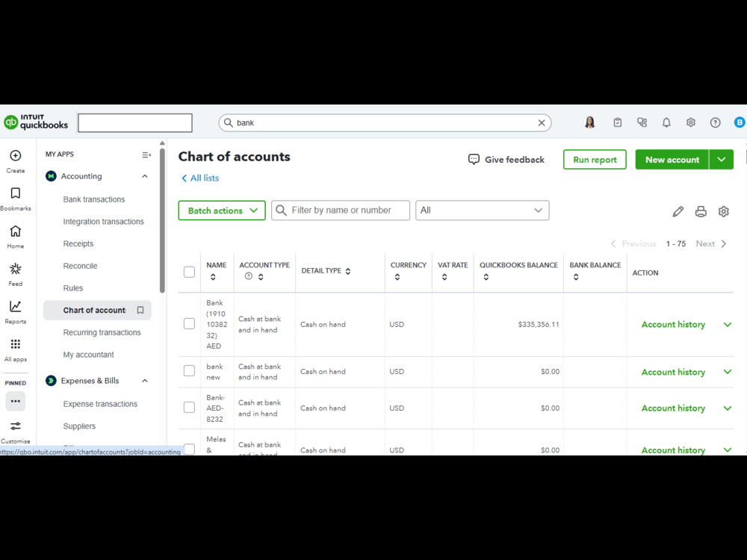The image size is (747, 560).
Task: Click the pinned three-dots icon
Action: click(15, 401)
